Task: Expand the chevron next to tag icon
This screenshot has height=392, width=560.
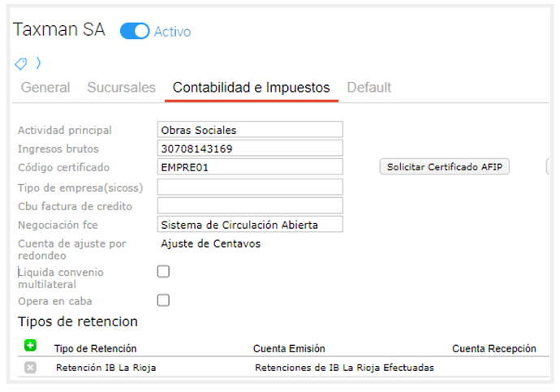Action: coord(38,63)
